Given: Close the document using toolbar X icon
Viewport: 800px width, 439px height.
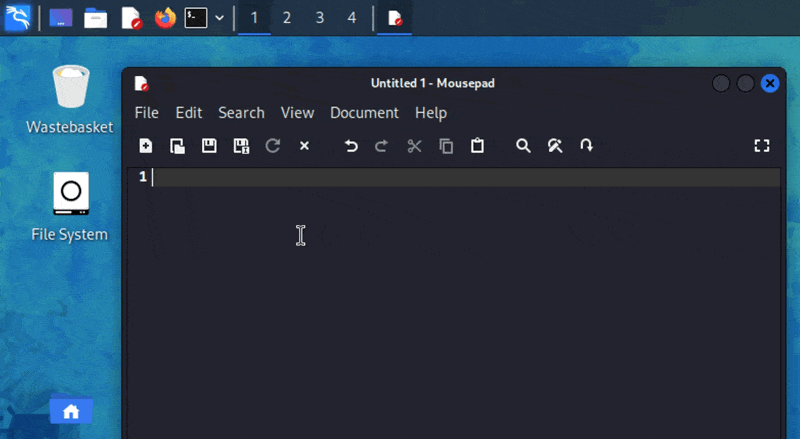Looking at the screenshot, I should (x=304, y=146).
